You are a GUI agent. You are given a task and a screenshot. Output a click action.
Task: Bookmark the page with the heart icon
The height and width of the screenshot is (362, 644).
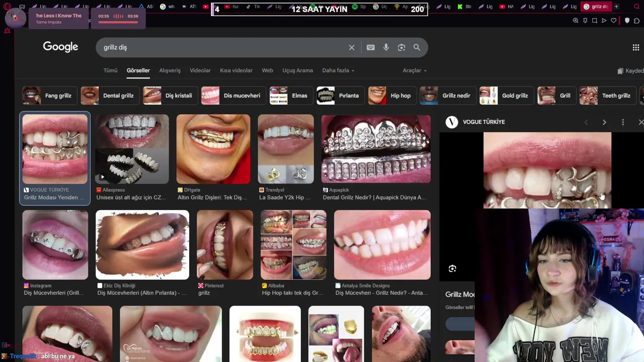tap(614, 21)
